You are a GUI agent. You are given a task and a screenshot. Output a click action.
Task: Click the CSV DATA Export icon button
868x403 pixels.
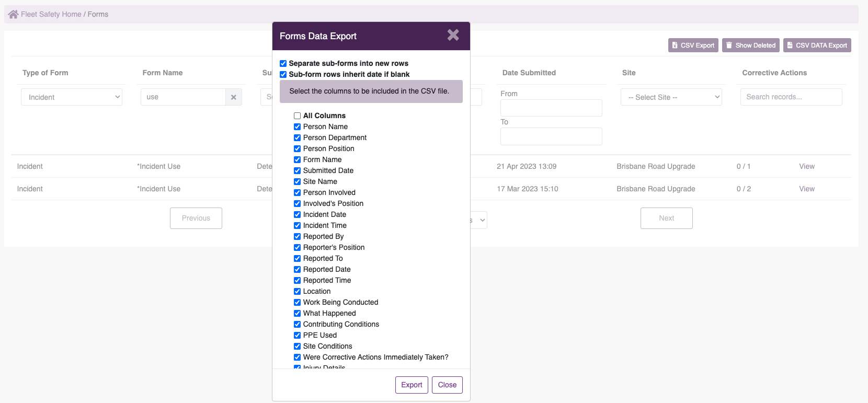(817, 45)
